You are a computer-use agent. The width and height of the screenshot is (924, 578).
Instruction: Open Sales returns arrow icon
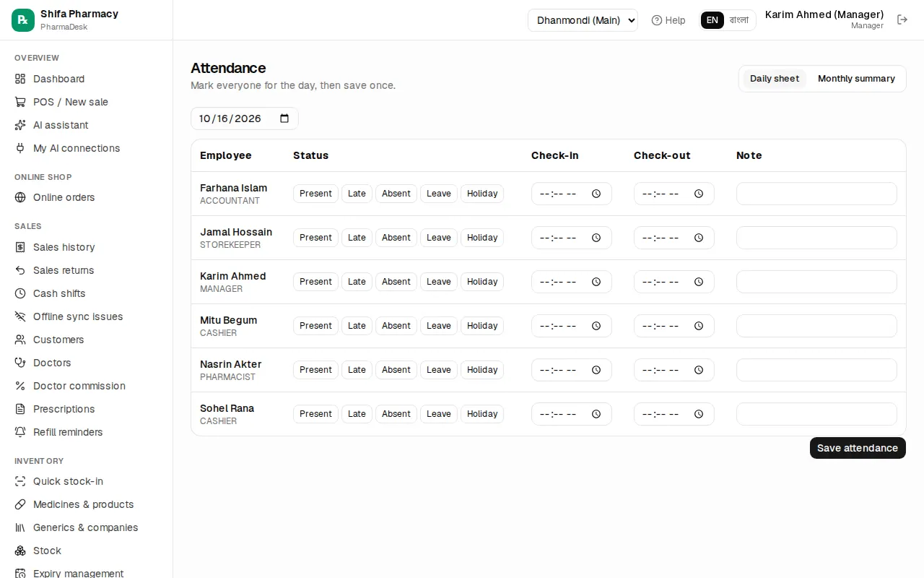point(20,270)
